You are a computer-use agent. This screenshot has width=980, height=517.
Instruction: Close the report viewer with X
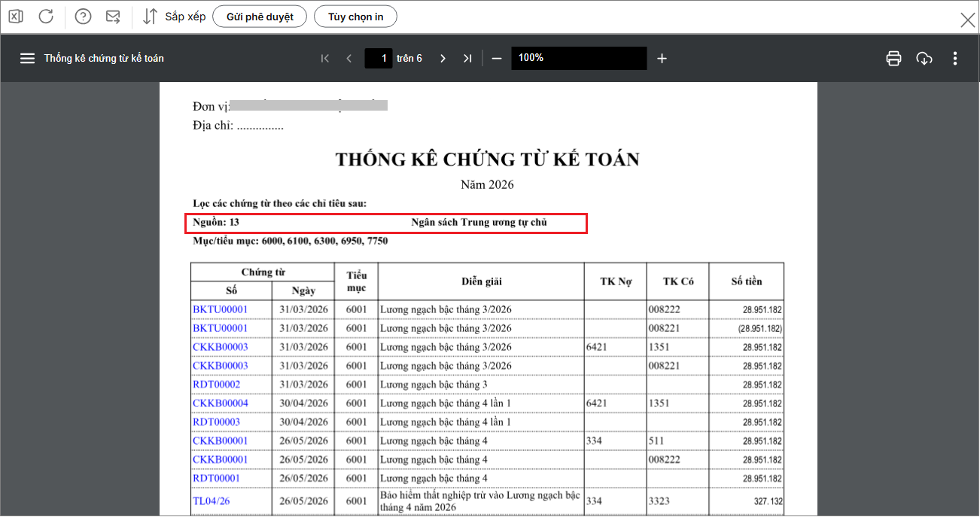(968, 20)
